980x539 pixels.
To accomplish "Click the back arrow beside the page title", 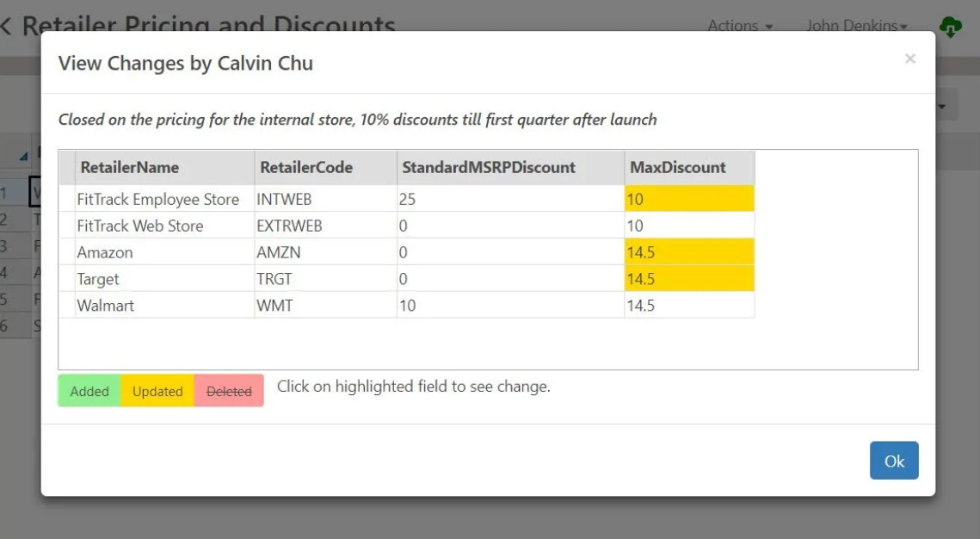I will [x=6, y=26].
